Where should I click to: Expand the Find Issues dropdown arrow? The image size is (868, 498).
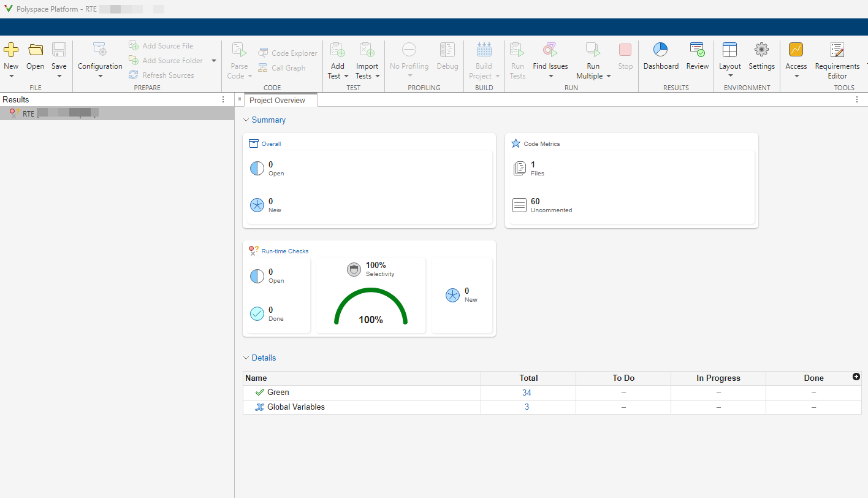click(x=550, y=76)
